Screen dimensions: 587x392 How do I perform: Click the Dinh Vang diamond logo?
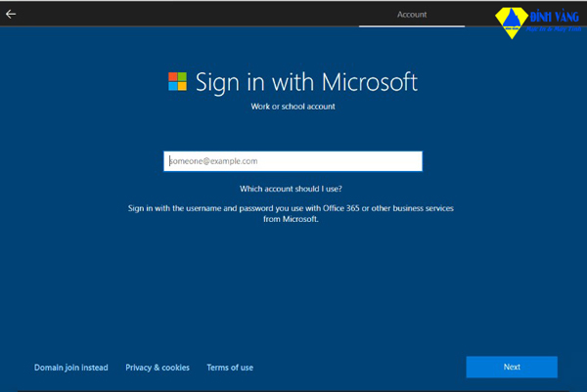click(510, 24)
